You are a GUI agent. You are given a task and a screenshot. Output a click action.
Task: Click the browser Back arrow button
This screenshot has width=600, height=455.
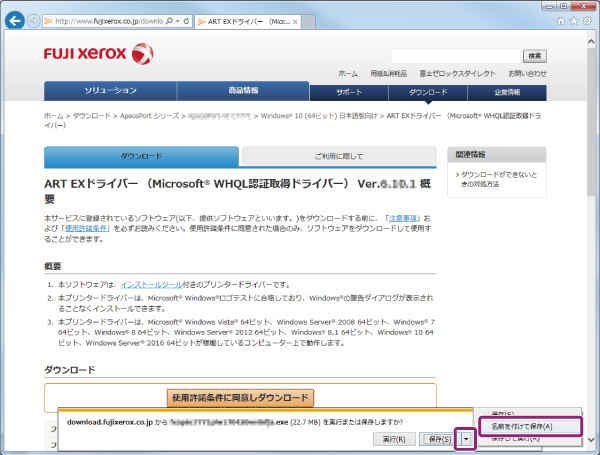point(13,20)
